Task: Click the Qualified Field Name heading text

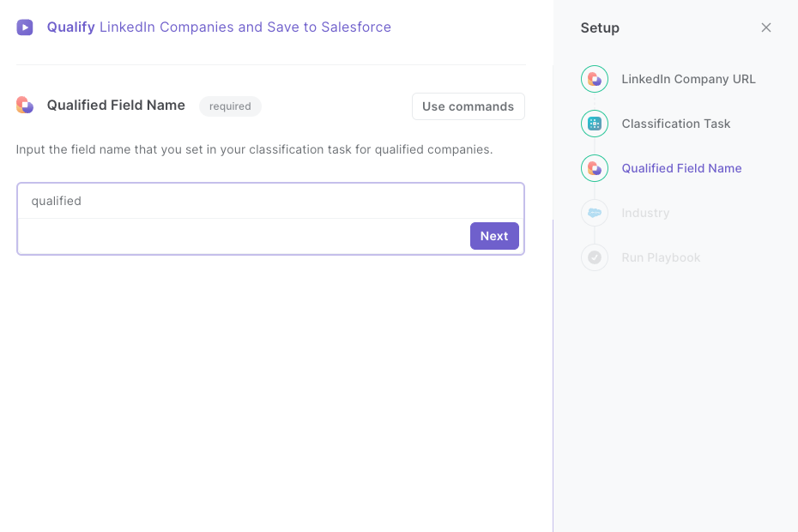Action: coord(116,105)
